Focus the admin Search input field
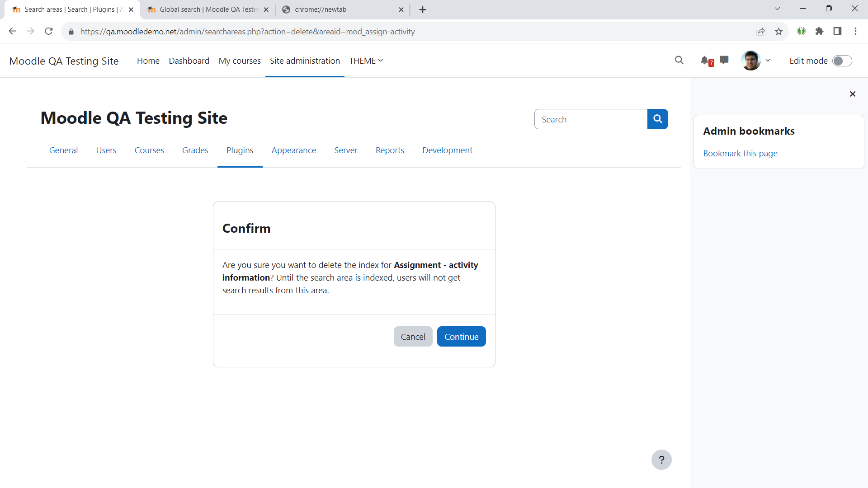The width and height of the screenshot is (868, 488). coord(591,119)
